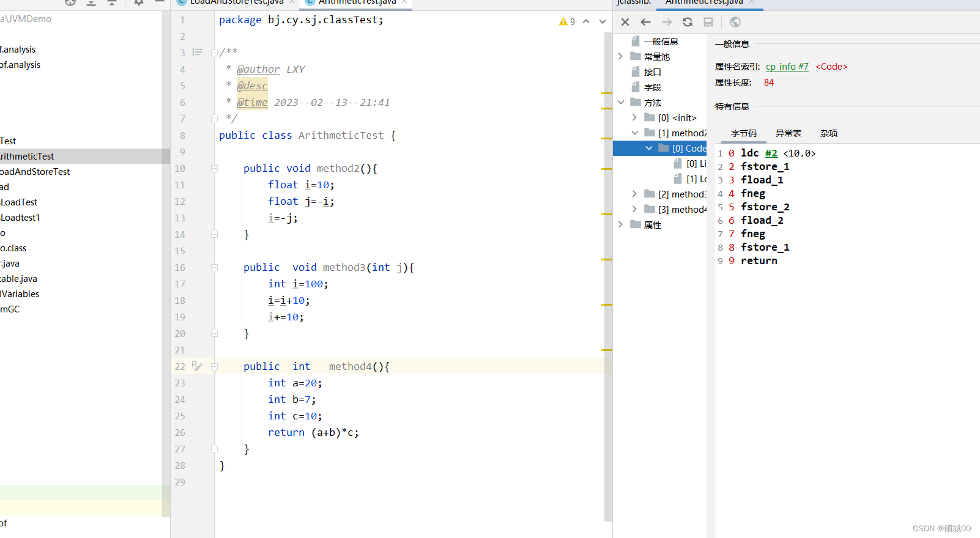980x538 pixels.
Task: Select oadAndStoreTest in project tree
Action: (x=35, y=172)
